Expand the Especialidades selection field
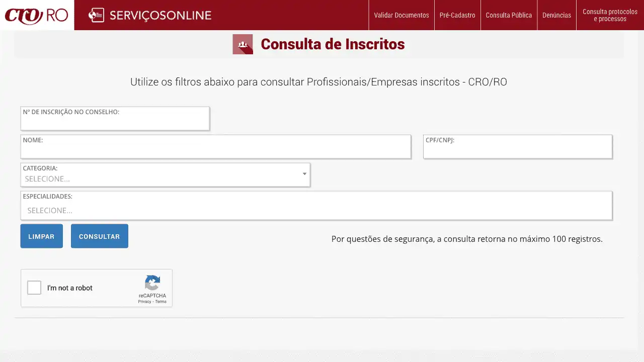644x362 pixels. tap(316, 210)
